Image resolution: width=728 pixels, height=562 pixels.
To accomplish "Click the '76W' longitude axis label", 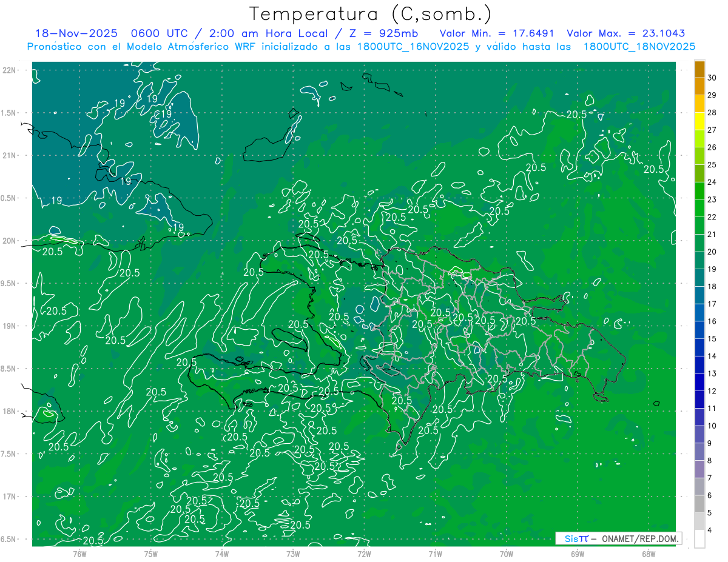I will [79, 554].
